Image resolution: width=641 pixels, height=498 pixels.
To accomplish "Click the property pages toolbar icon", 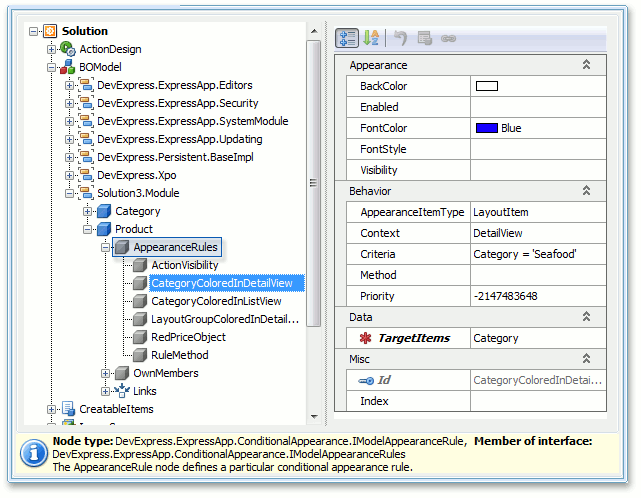I will [x=424, y=38].
